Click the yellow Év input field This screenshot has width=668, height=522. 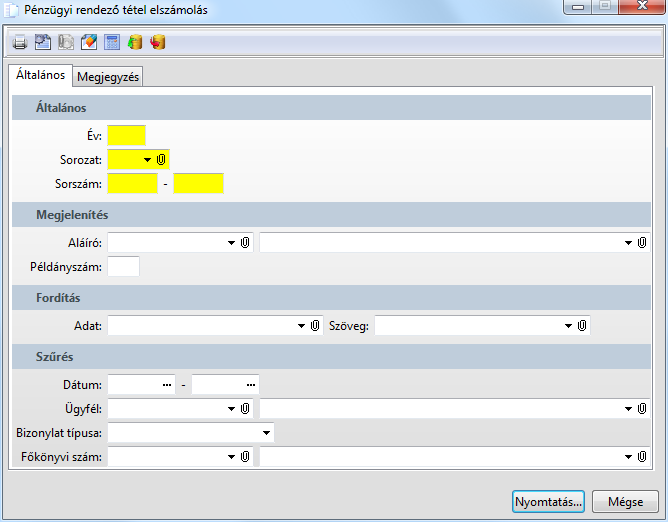coord(127,136)
